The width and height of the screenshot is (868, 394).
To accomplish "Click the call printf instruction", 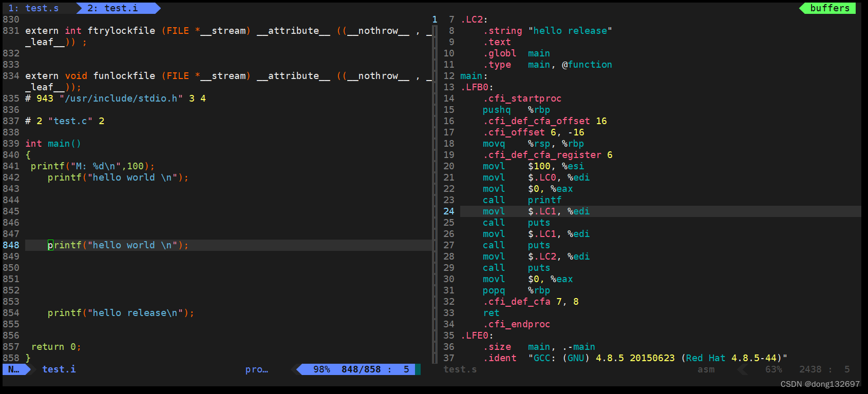I will pos(522,200).
